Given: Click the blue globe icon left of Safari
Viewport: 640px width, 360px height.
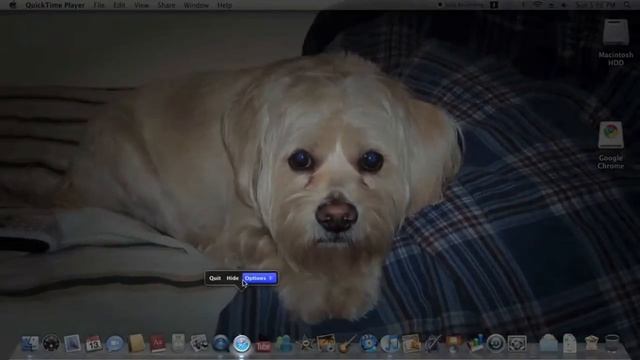Looking at the screenshot, I should [x=220, y=343].
